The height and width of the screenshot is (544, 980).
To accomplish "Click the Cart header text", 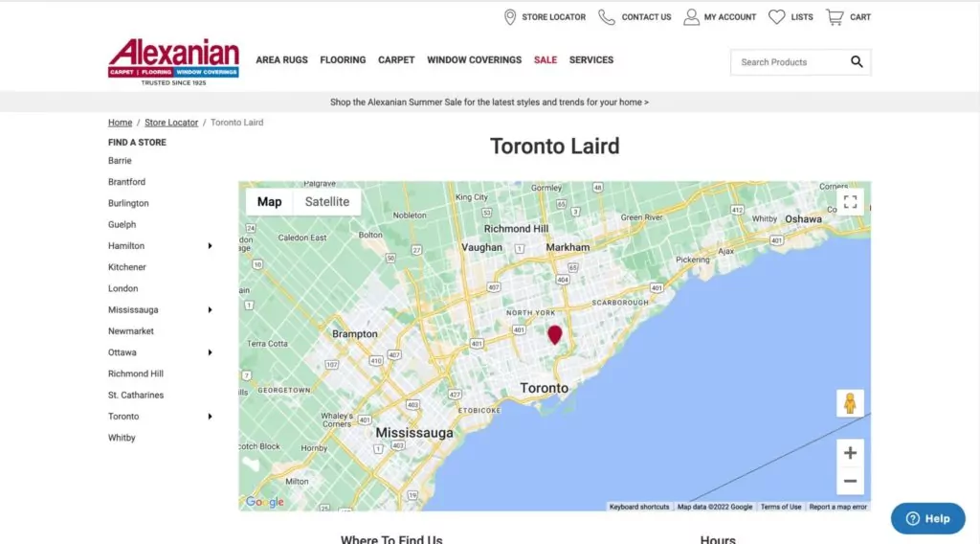I will (860, 17).
